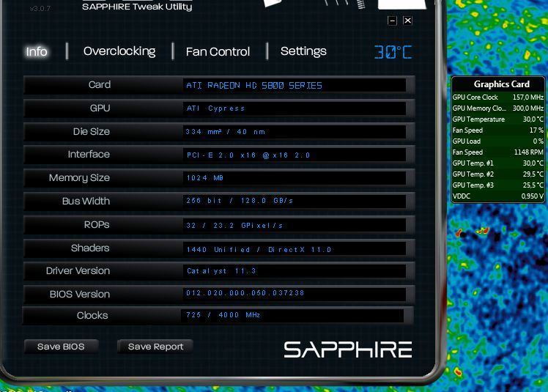This screenshot has width=548, height=392.
Task: Click the Memory Size row label
Action: tap(79, 178)
